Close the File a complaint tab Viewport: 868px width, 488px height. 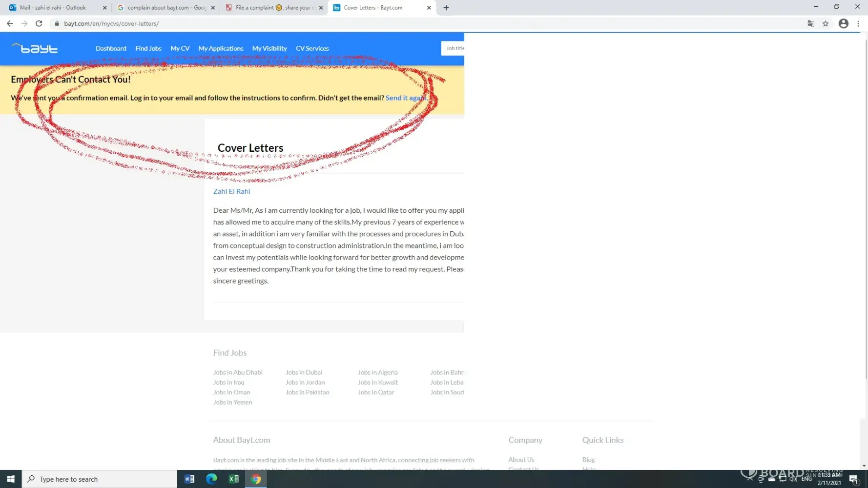pyautogui.click(x=321, y=8)
